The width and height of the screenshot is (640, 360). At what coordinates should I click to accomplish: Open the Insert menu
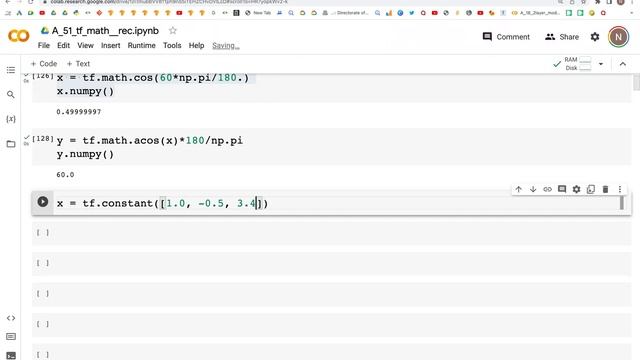pyautogui.click(x=111, y=45)
